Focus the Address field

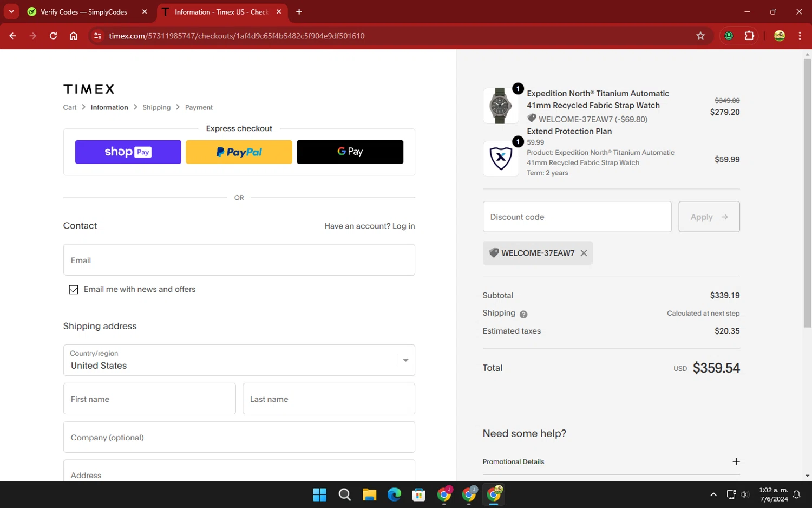[239, 471]
